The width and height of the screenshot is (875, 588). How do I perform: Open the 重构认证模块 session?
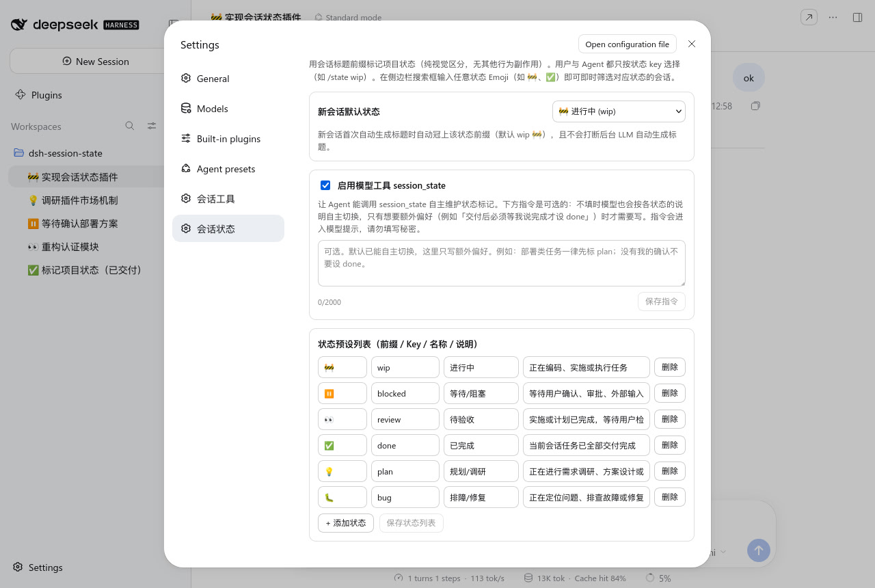pyautogui.click(x=86, y=247)
